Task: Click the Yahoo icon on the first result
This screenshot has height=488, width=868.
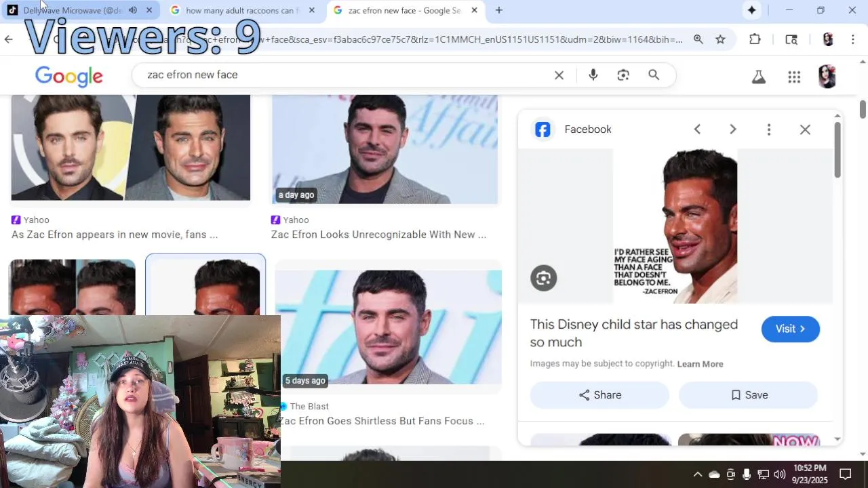Action: point(16,220)
